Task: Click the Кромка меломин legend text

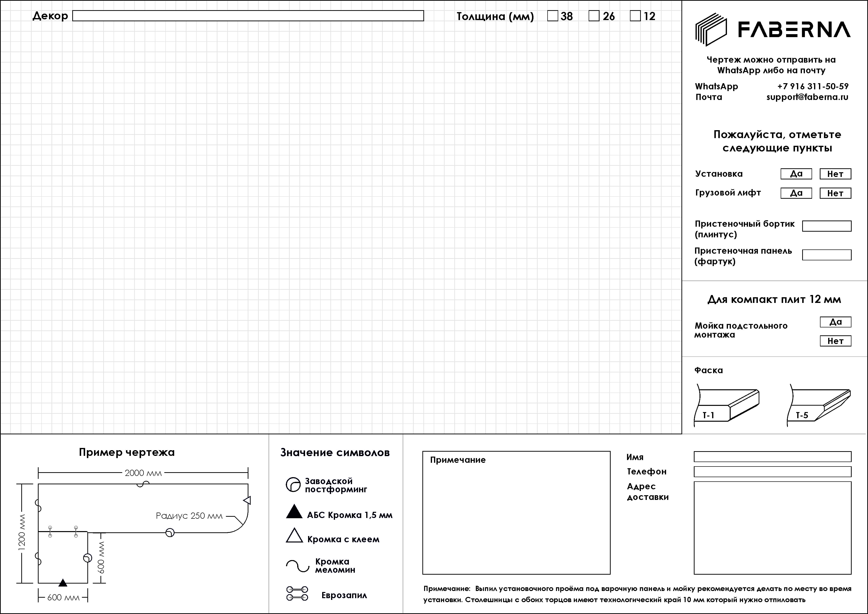Action: tap(335, 565)
